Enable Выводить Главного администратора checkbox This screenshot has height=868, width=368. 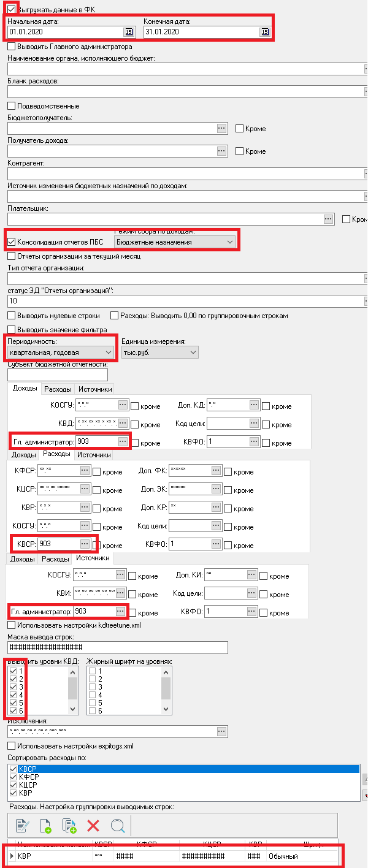tap(12, 46)
